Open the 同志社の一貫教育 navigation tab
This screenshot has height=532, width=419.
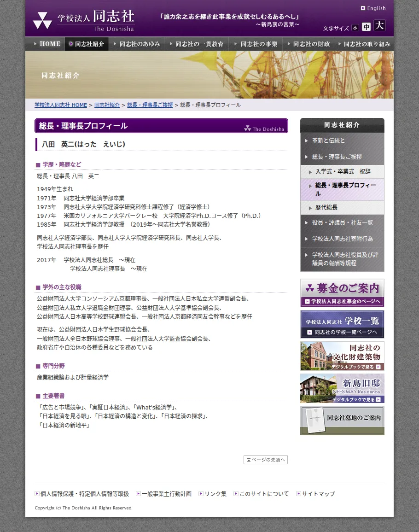tap(197, 44)
